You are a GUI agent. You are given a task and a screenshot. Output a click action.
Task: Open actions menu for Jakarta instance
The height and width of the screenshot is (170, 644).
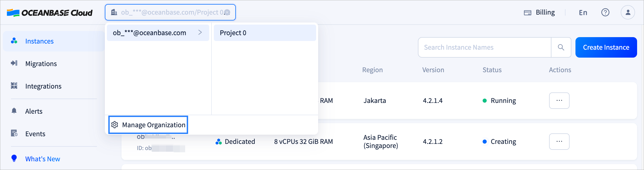click(x=559, y=101)
